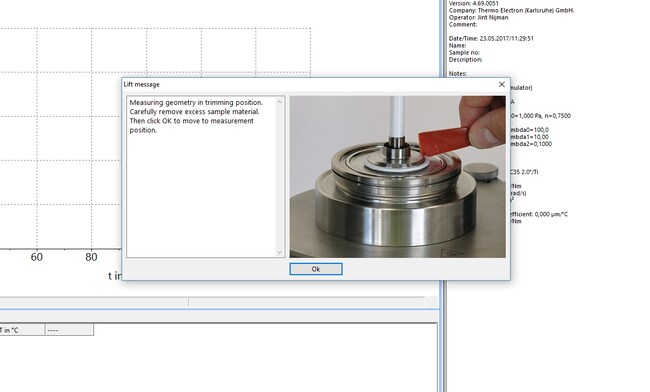The height and width of the screenshot is (392, 650).
Task: Click the 't in' axis title
Action: 115,276
